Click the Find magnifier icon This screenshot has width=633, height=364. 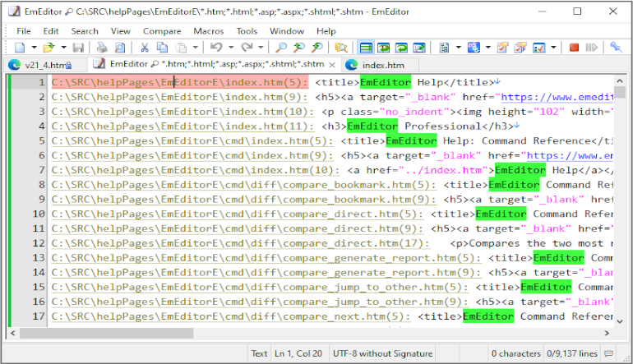coord(281,48)
